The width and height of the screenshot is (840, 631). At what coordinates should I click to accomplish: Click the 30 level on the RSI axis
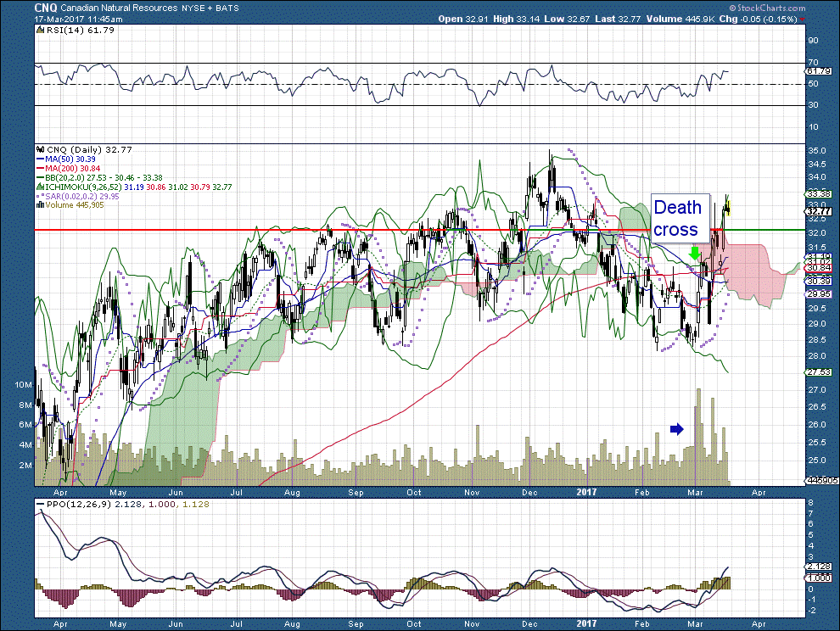pos(813,105)
